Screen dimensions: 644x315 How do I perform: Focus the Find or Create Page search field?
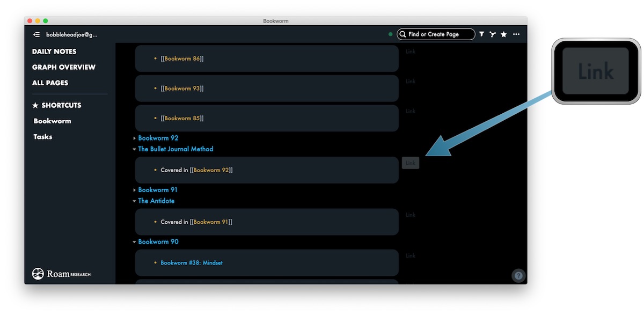[436, 34]
